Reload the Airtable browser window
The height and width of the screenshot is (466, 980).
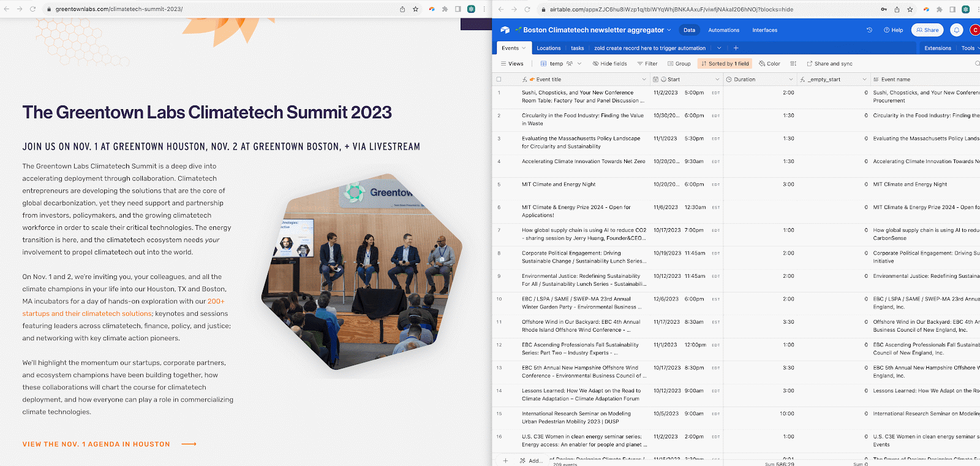tap(527, 9)
